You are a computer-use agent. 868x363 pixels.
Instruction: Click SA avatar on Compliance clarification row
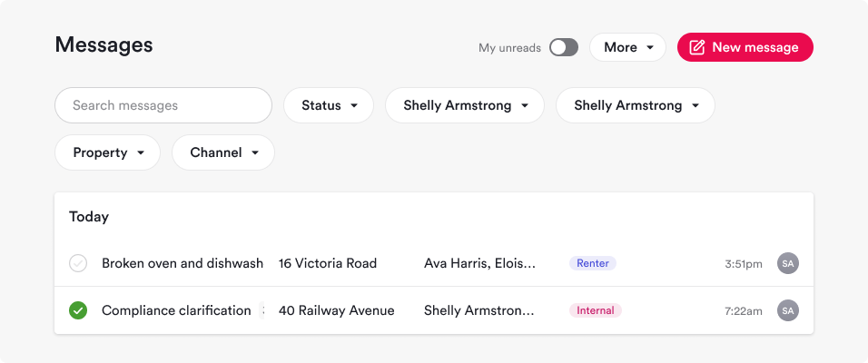[788, 310]
